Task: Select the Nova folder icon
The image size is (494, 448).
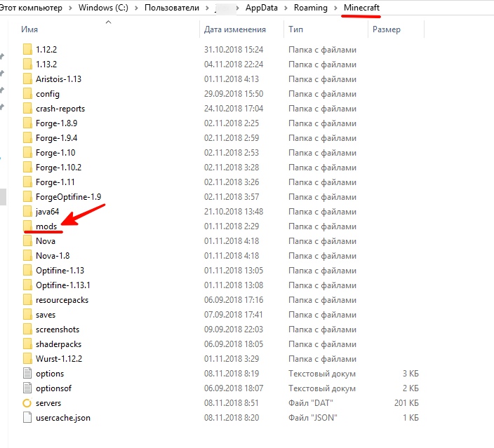Action: (27, 241)
